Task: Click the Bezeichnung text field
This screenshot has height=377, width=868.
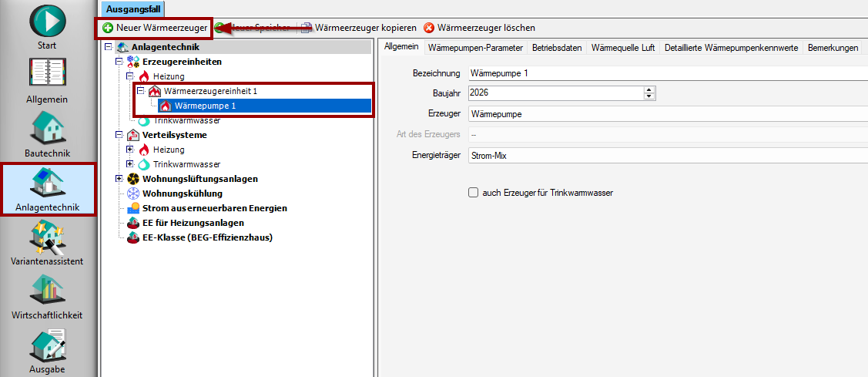Action: [x=662, y=73]
